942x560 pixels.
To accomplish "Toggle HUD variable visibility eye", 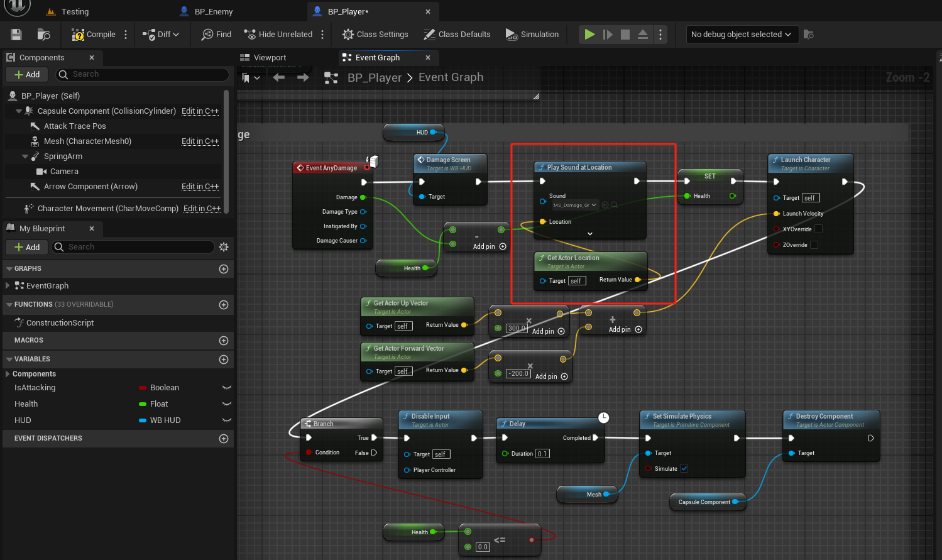I will click(227, 420).
